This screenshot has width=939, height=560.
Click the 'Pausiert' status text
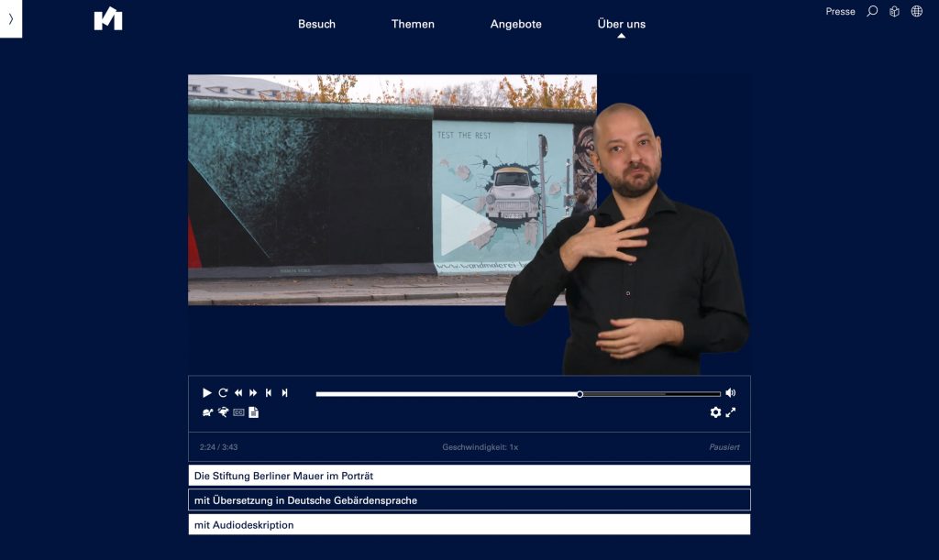[724, 447]
